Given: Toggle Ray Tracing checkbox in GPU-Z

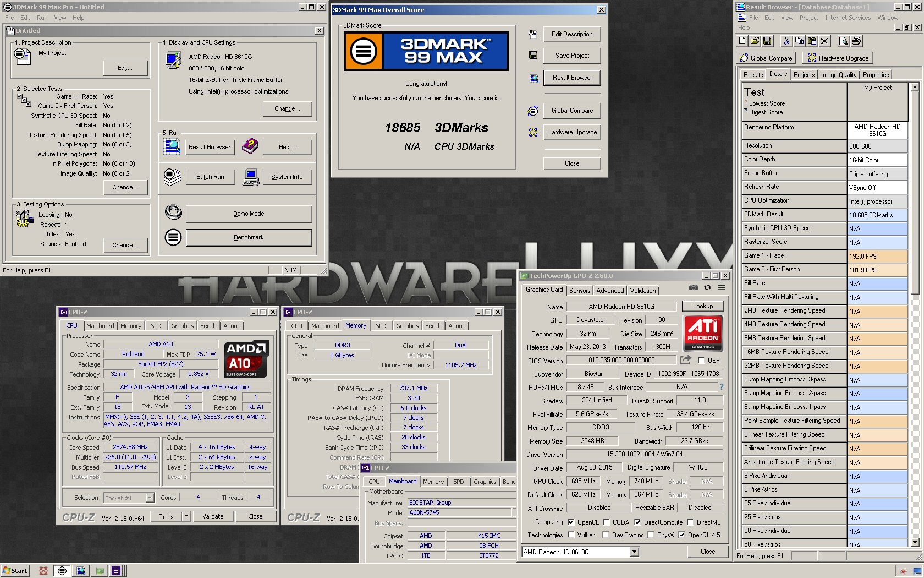Looking at the screenshot, I should tap(606, 535).
